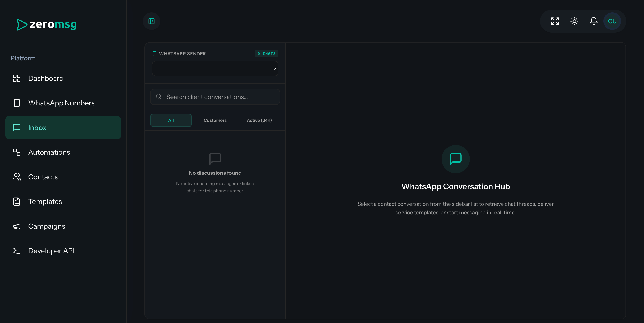Open Dashboard from the sidebar

click(x=63, y=78)
